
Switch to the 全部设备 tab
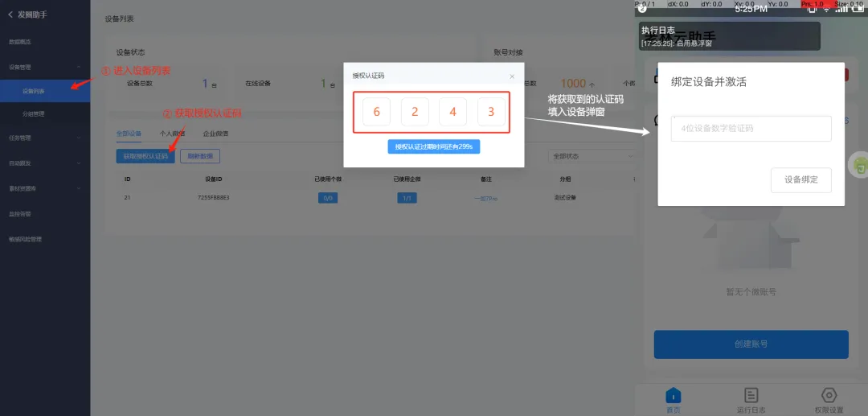click(129, 134)
